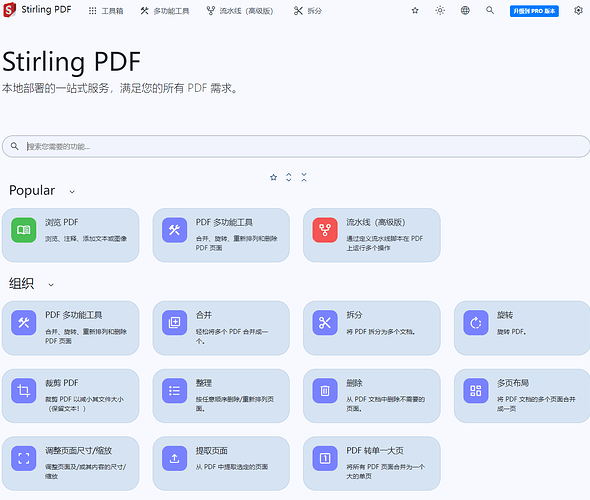590x500 pixels.
Task: Click the magnifier icon in search box
Action: coord(15,146)
